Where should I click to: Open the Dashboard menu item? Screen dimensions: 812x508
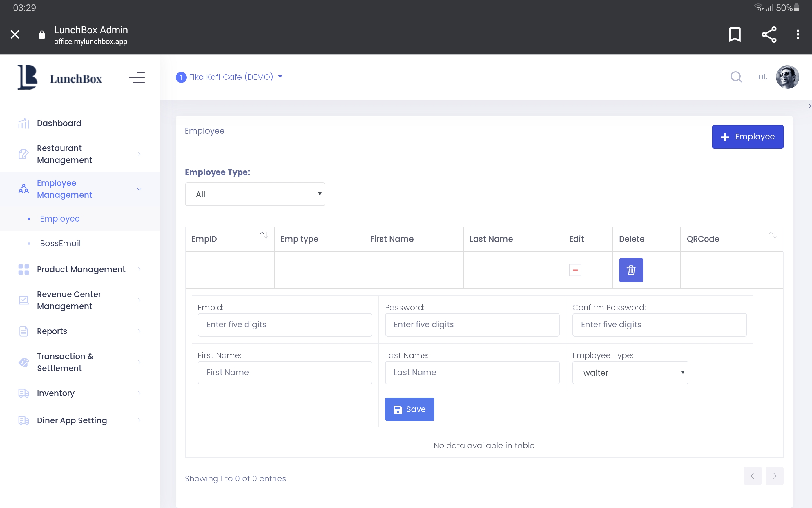pos(59,123)
